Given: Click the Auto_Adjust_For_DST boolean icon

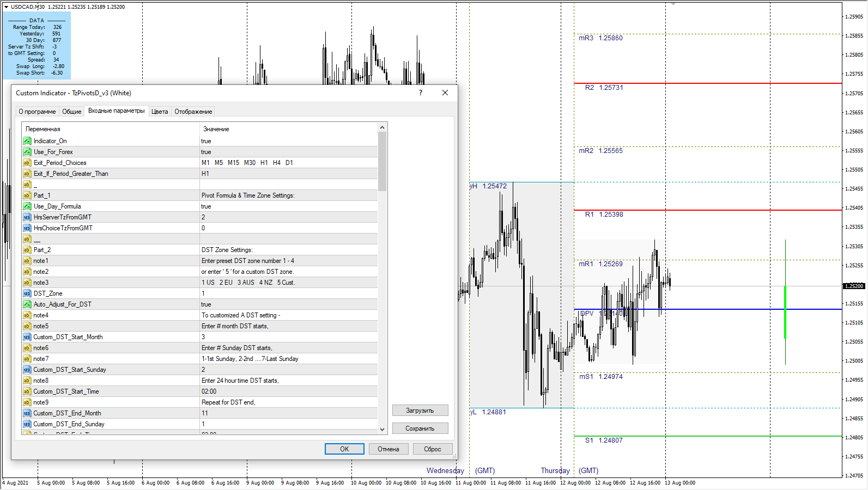Looking at the screenshot, I should point(27,304).
